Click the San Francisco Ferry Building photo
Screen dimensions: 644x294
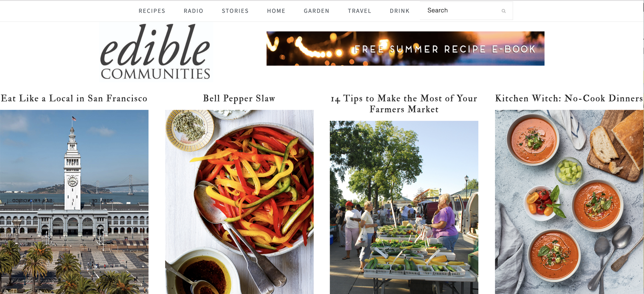coord(74,202)
